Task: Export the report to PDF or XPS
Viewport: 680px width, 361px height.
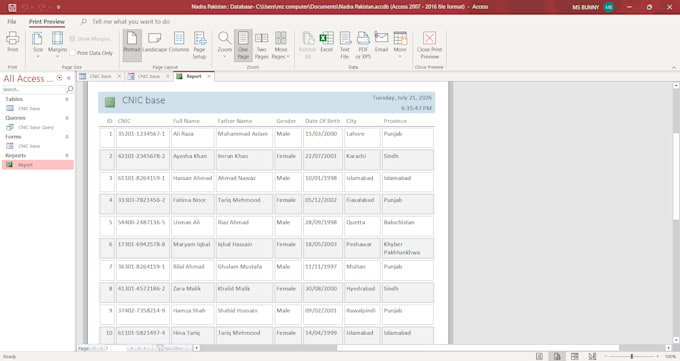Action: click(x=363, y=45)
